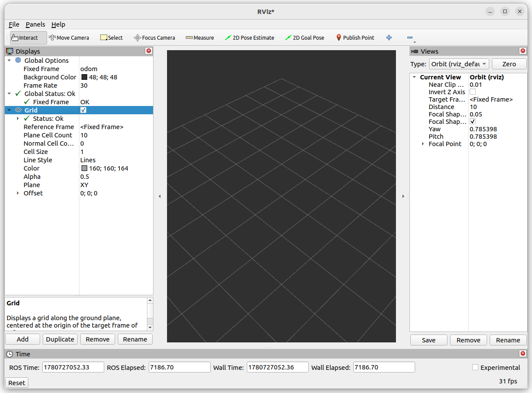The height and width of the screenshot is (393, 532).
Task: Open toolbar overflow arrow
Action: [415, 42]
